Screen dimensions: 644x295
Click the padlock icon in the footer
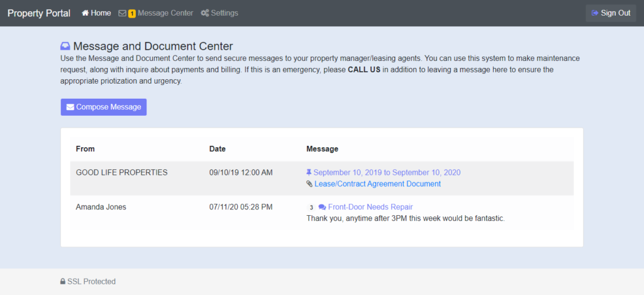(x=63, y=282)
